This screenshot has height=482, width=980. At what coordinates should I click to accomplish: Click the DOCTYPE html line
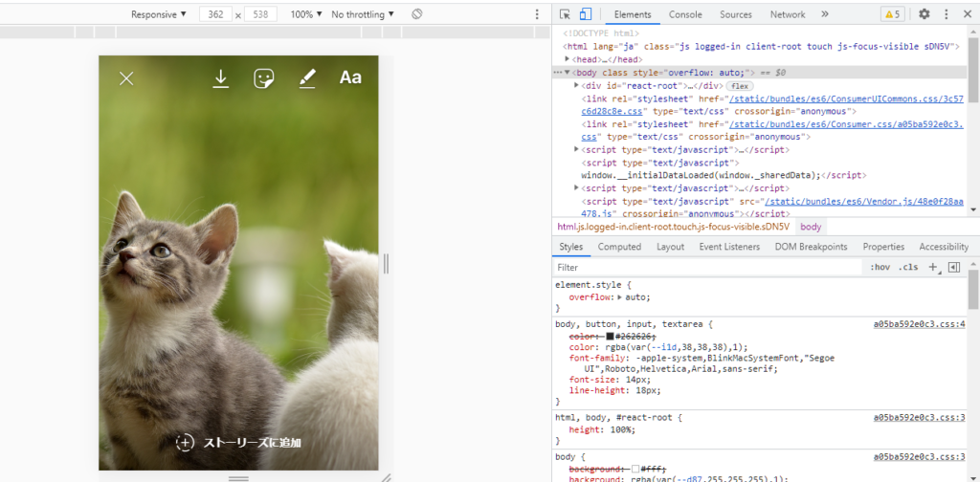(600, 33)
